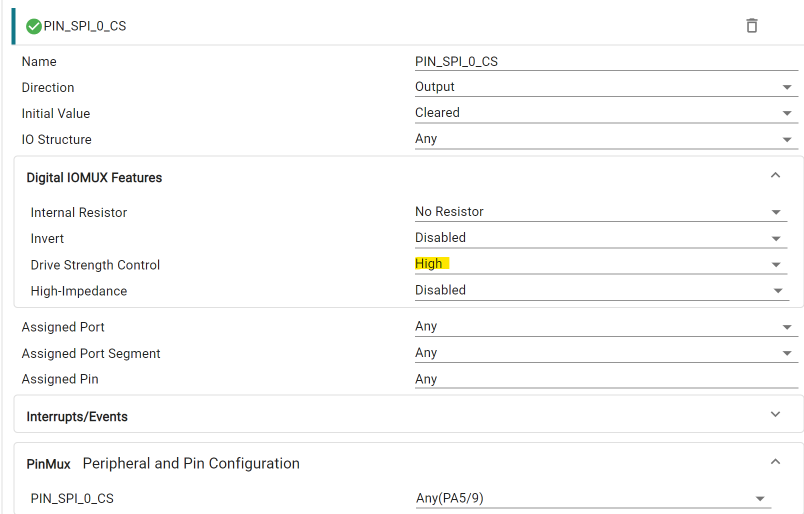Open the Internal Resistor dropdown
Screen dimensions: 804x514
pos(601,212)
